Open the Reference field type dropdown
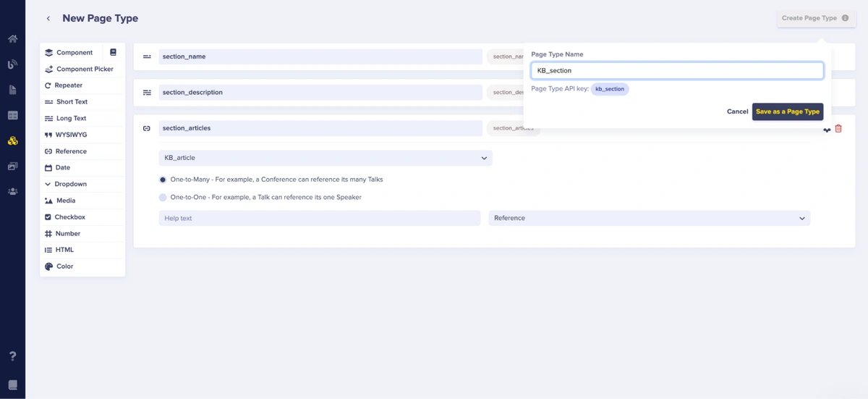Screen dimensions: 868x399 [649, 218]
